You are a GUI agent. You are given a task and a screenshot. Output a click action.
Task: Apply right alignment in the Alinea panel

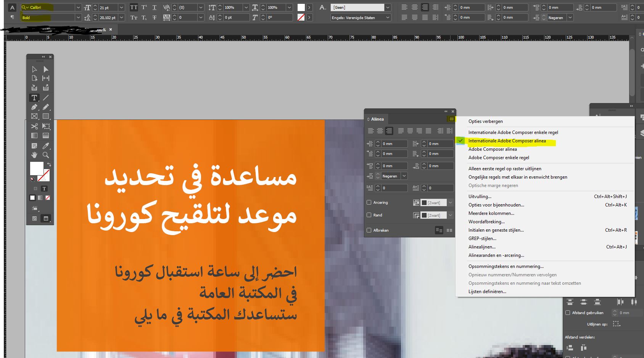[x=389, y=131]
